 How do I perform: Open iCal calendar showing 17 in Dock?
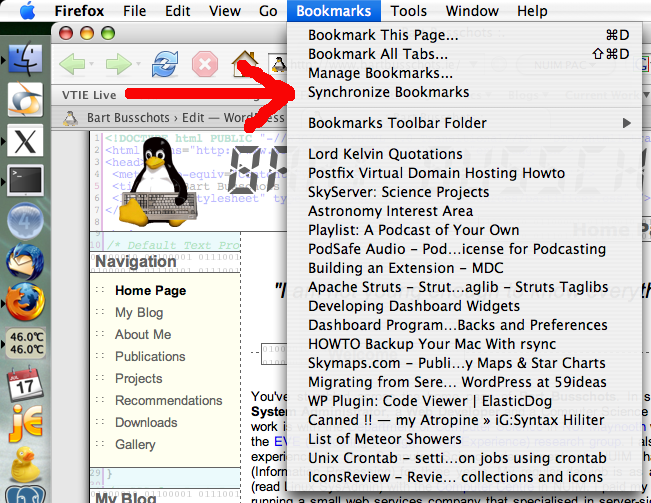click(25, 383)
